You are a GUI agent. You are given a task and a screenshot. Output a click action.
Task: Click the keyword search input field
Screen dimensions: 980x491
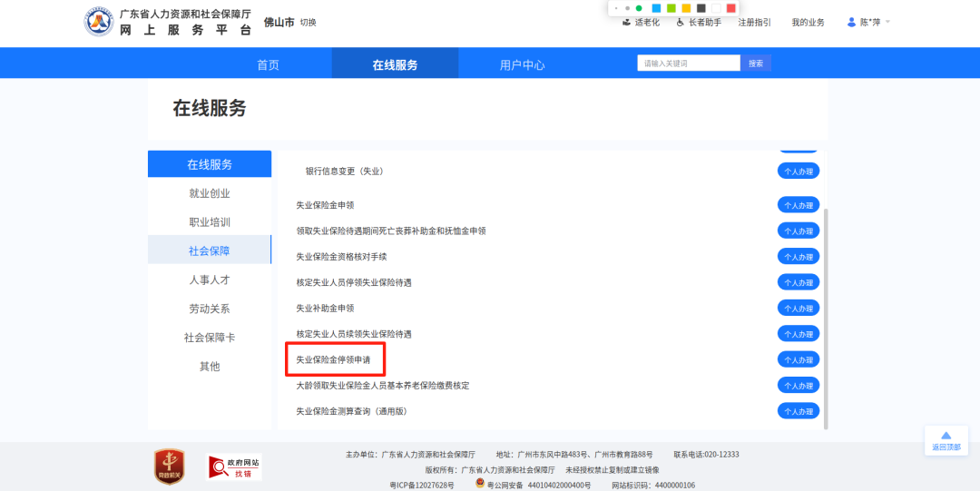(x=689, y=64)
